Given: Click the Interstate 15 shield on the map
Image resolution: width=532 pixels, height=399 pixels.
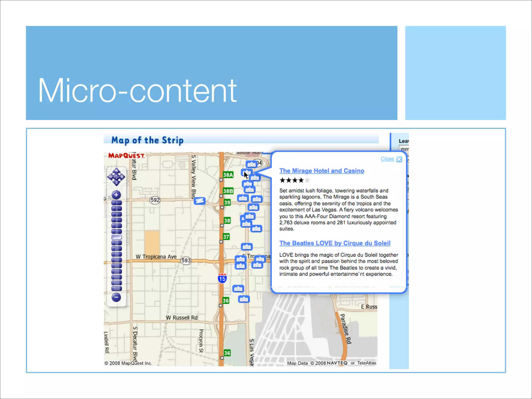Looking at the screenshot, I should click(222, 279).
